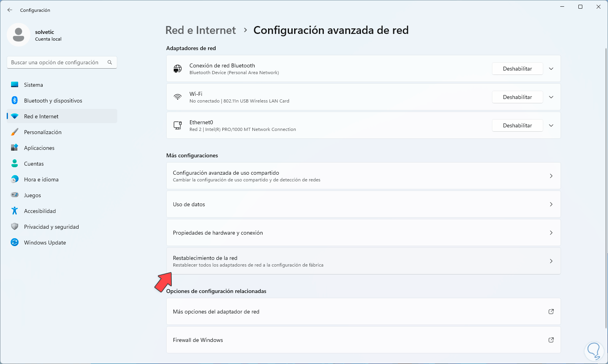This screenshot has height=364, width=608.
Task: Click the Configuración window title text
Action: pyautogui.click(x=35, y=10)
